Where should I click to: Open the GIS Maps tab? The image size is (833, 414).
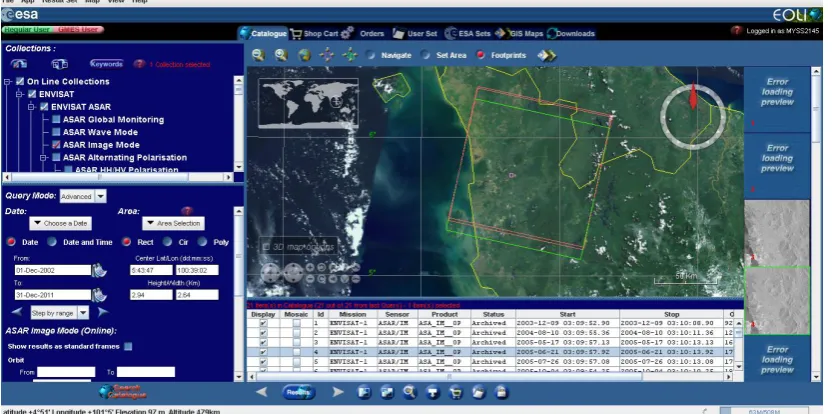point(520,33)
